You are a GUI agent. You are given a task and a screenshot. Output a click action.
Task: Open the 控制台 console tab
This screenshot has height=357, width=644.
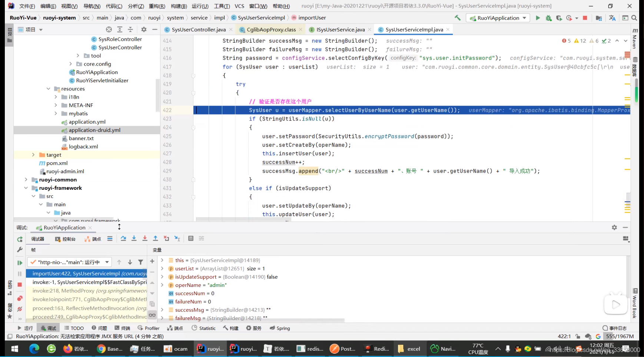pos(65,239)
